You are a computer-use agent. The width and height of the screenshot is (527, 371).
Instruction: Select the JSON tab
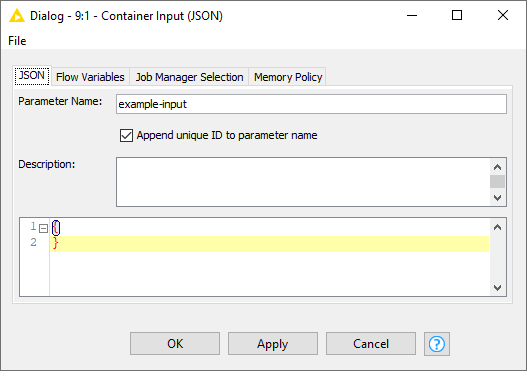pos(32,75)
